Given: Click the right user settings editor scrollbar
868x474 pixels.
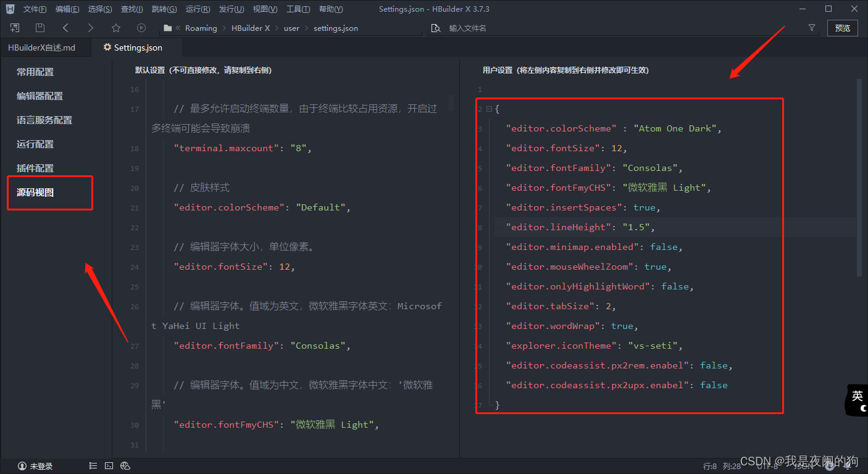Looking at the screenshot, I should tap(859, 177).
